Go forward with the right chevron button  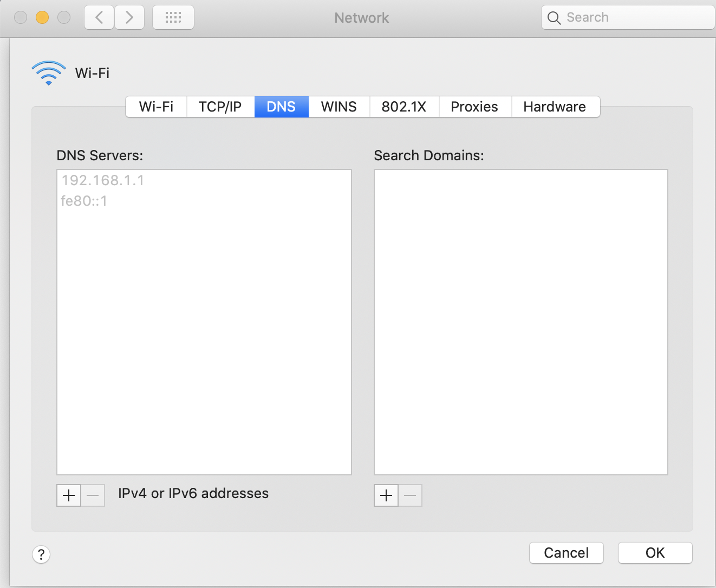pyautogui.click(x=129, y=18)
